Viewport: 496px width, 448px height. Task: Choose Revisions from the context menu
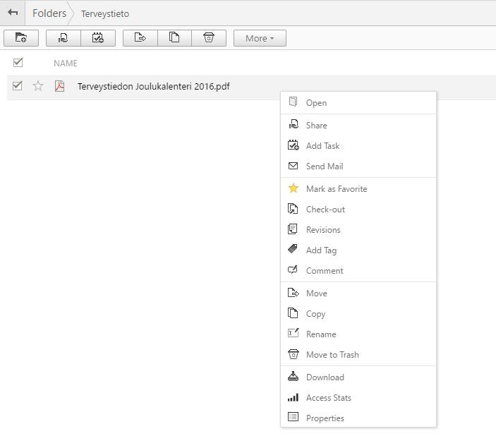(x=323, y=230)
